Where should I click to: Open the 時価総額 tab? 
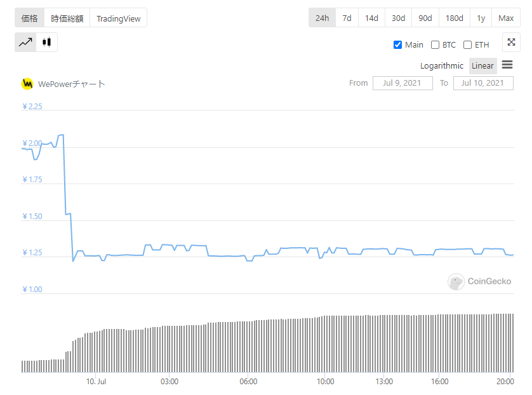pos(67,18)
